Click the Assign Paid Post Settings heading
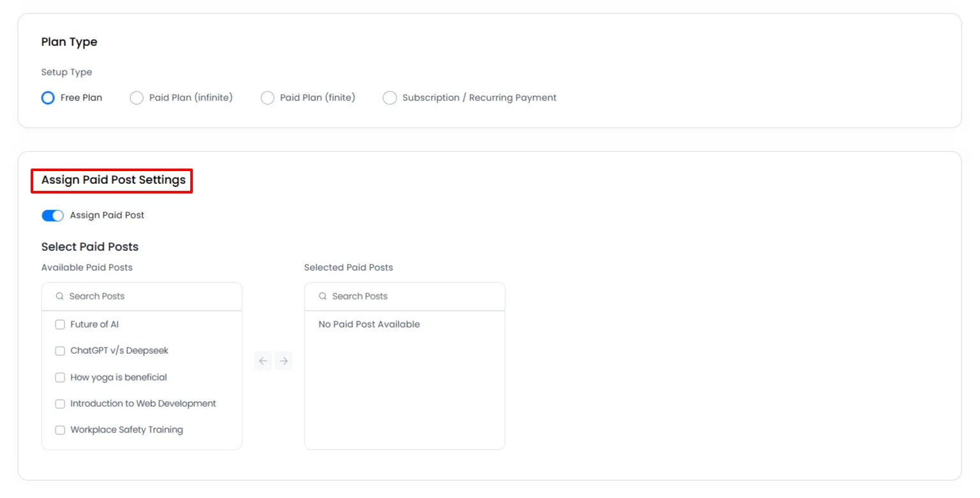Image resolution: width=980 pixels, height=498 pixels. pyautogui.click(x=111, y=180)
